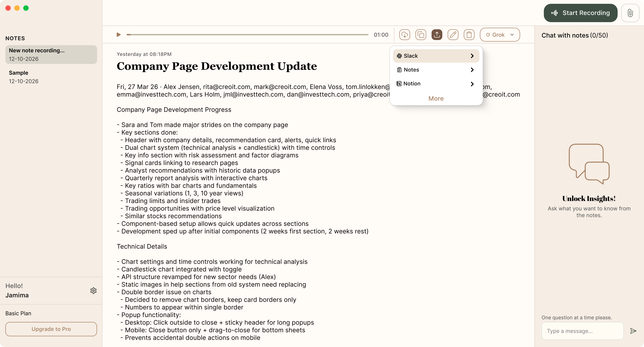Screen dimensions: 644x347
Task: Click the attachment paperclip icon
Action: (x=630, y=13)
